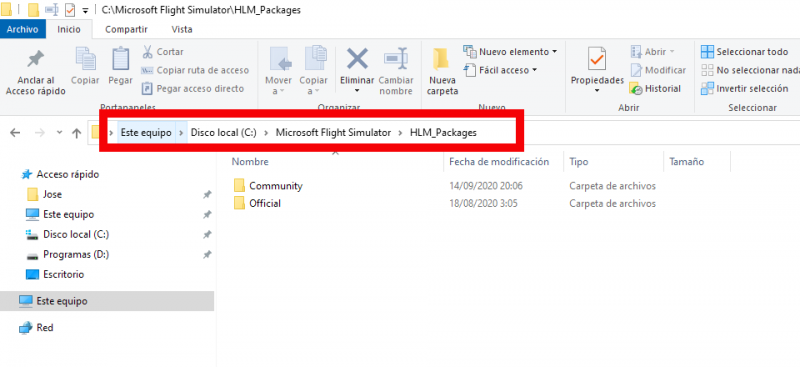Open the Archivo menu tab

click(22, 29)
